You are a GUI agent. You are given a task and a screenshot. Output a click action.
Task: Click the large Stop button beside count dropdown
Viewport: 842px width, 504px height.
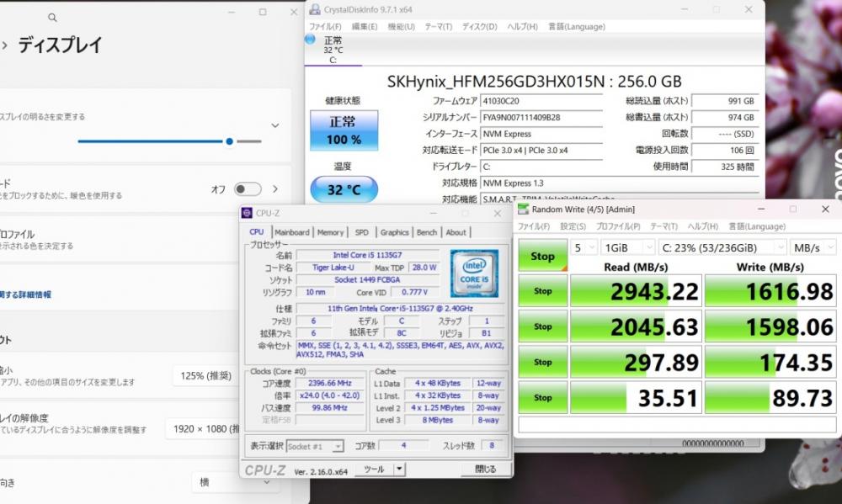[x=542, y=256]
